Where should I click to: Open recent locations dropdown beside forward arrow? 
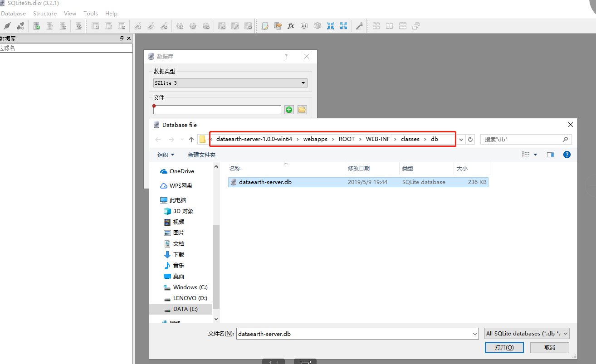[182, 140]
